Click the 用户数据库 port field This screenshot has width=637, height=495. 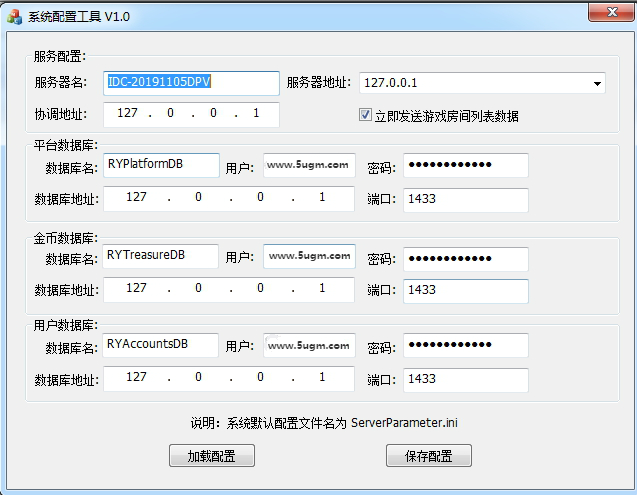[465, 379]
